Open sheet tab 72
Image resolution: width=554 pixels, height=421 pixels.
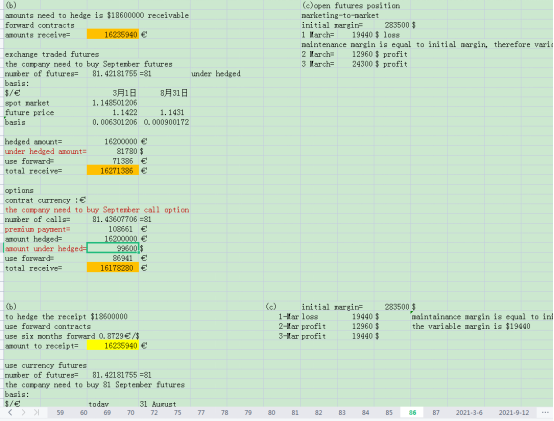(154, 413)
